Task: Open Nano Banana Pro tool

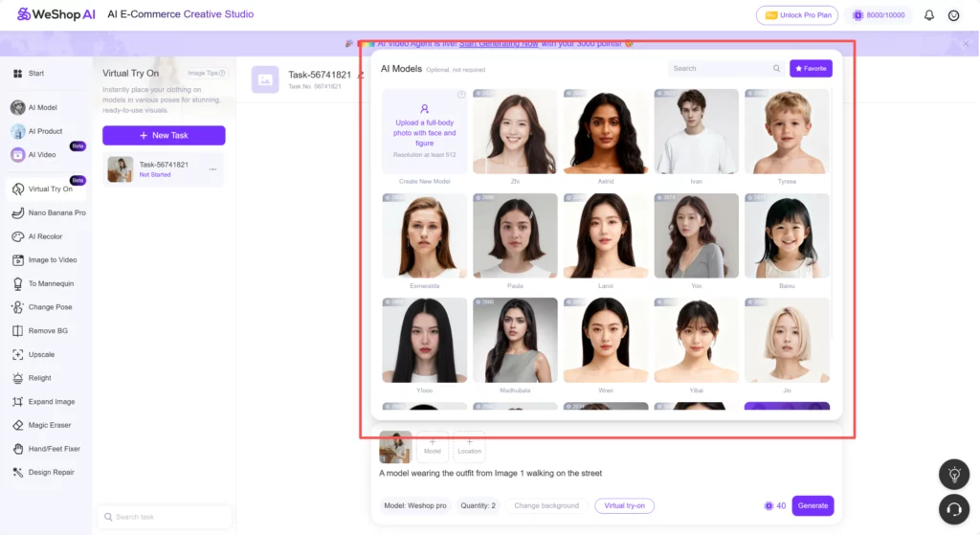Action: pos(49,212)
